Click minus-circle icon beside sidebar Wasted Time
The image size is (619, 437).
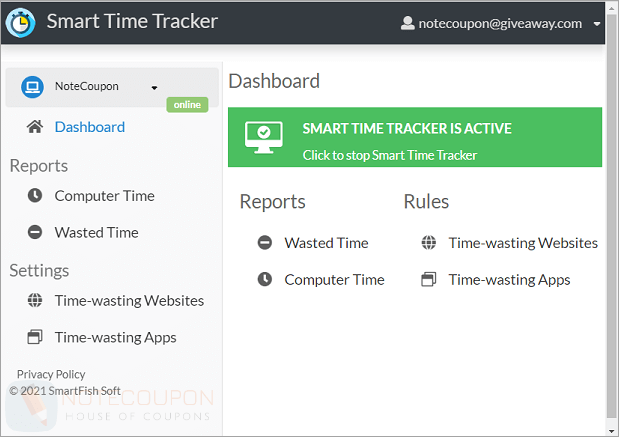coord(35,232)
